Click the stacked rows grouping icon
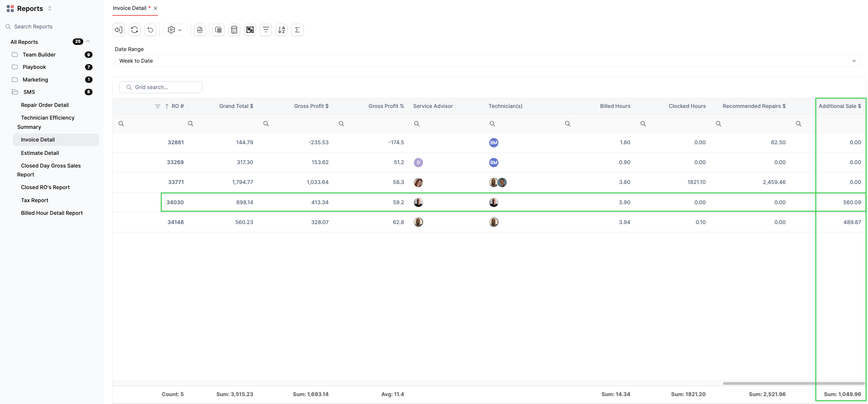Image resolution: width=868 pixels, height=404 pixels. (x=218, y=30)
